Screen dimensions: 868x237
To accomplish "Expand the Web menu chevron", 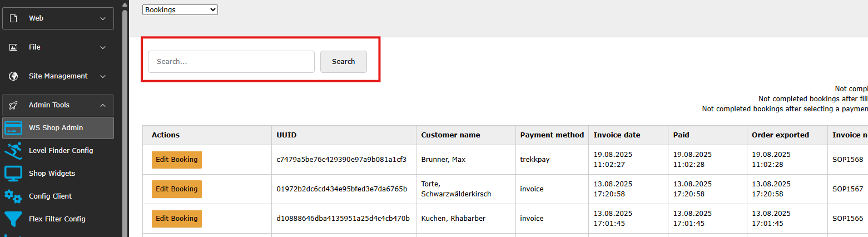I will tap(103, 18).
